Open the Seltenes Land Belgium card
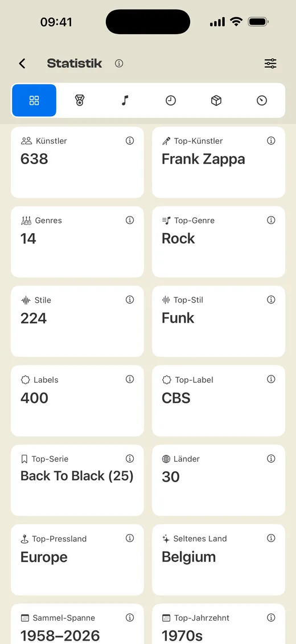This screenshot has height=644, width=296. (219, 560)
